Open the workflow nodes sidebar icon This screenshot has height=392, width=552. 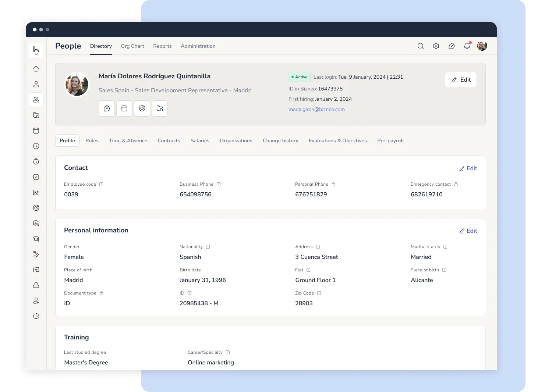(x=36, y=254)
